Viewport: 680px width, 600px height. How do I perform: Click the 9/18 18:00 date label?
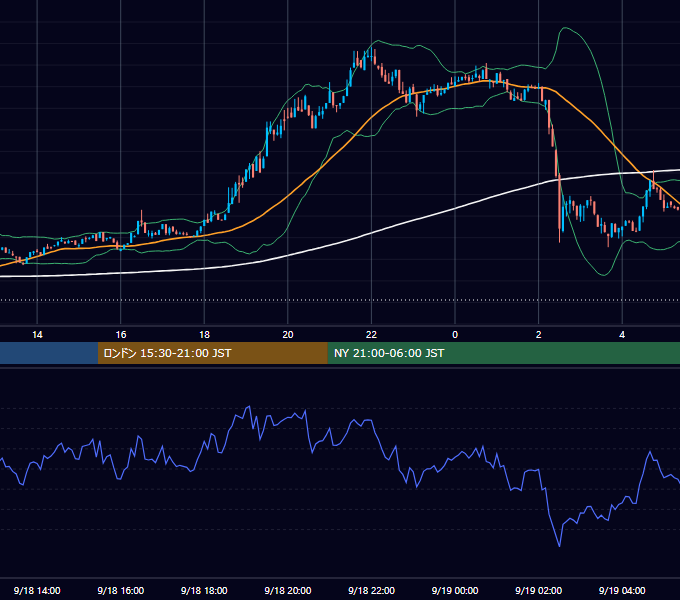click(204, 590)
